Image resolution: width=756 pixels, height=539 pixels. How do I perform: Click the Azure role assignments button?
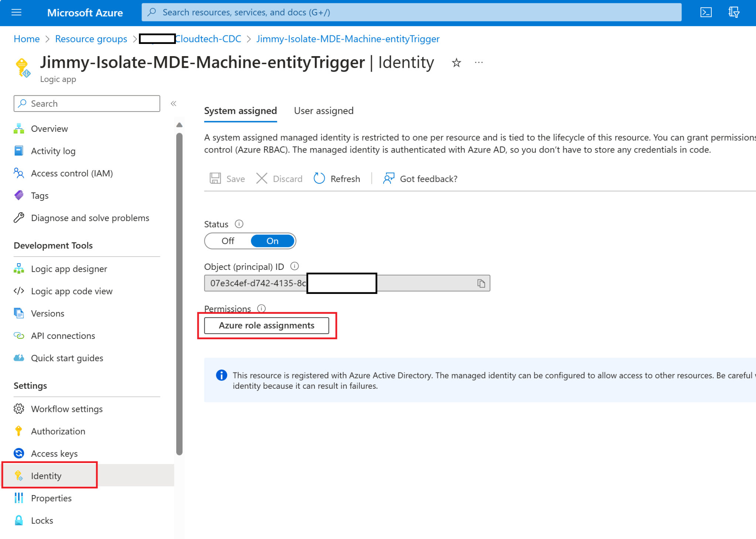pos(267,325)
